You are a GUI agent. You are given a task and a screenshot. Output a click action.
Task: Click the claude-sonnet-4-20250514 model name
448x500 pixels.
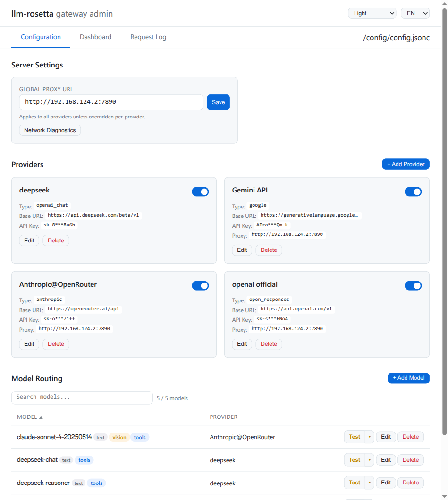point(54,437)
